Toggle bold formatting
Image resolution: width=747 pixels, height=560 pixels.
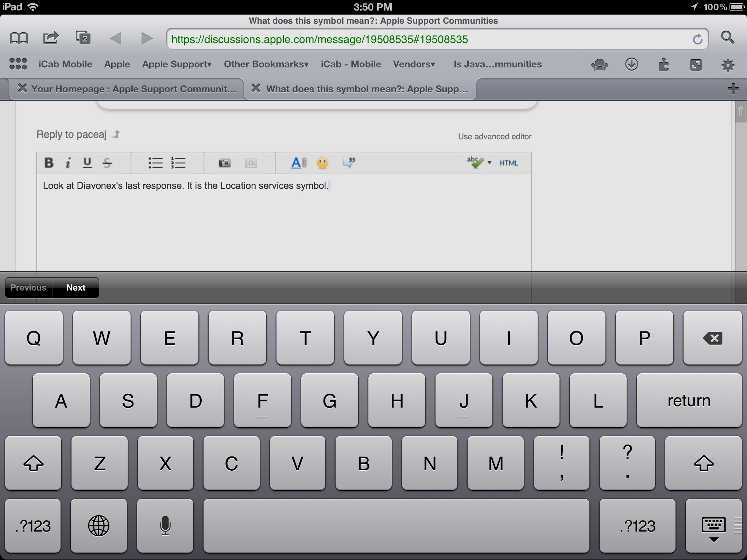49,163
